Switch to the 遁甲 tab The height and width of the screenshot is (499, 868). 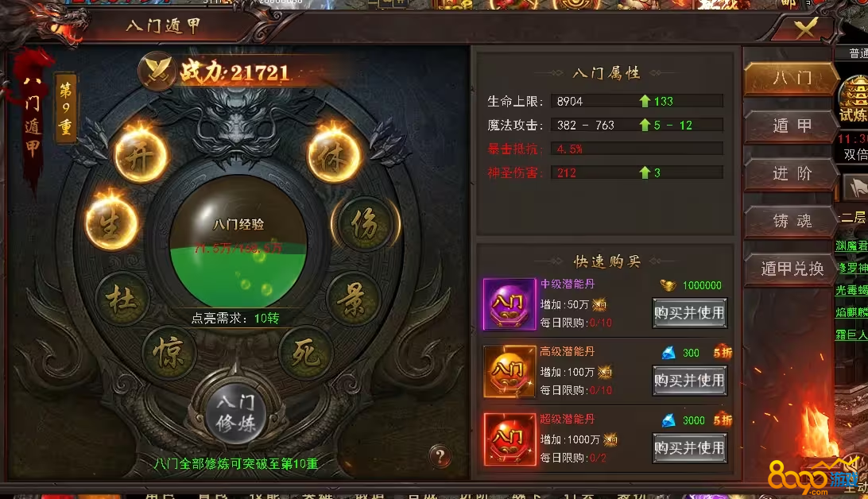click(792, 126)
